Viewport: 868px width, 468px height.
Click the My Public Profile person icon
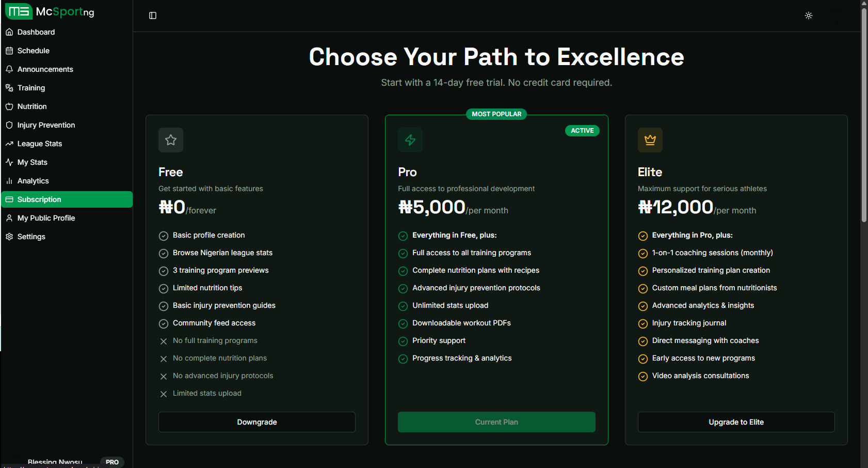tap(9, 218)
